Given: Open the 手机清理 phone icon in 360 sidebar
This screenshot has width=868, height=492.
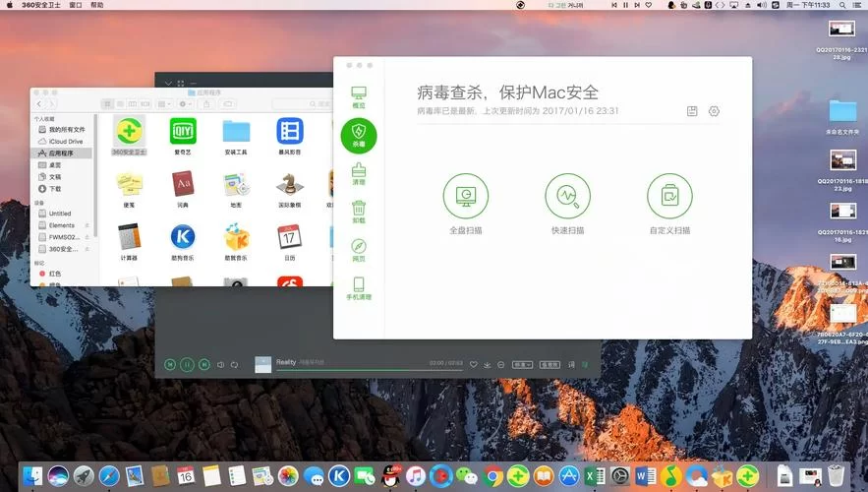Looking at the screenshot, I should coord(359,288).
